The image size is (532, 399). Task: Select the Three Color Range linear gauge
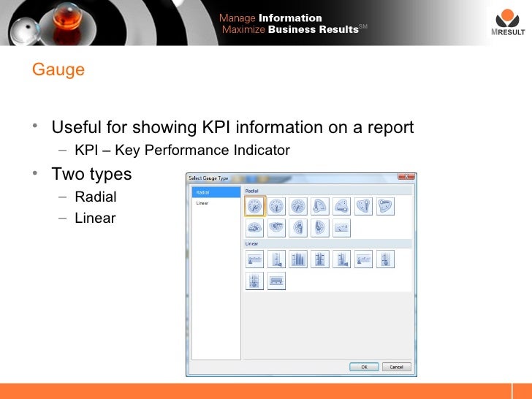(x=342, y=259)
